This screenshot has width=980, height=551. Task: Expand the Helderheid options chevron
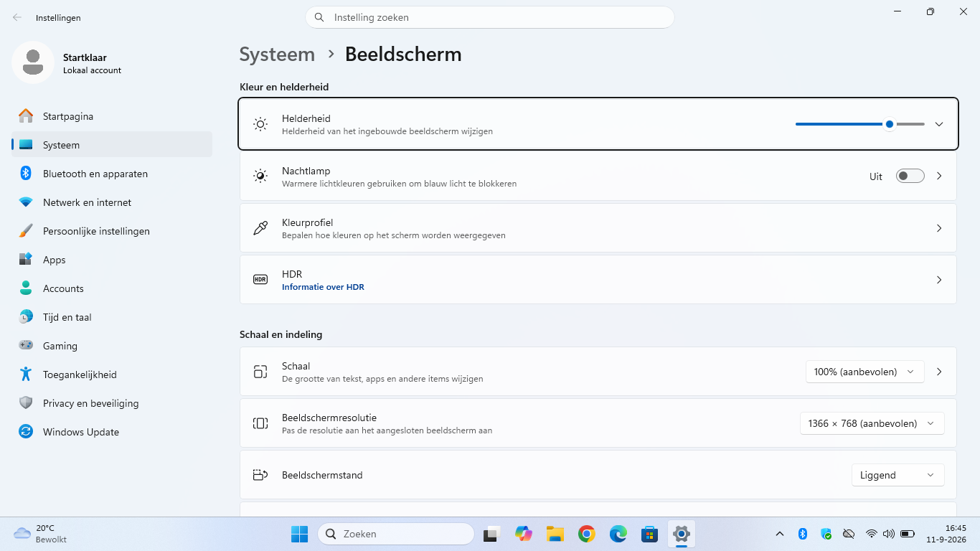coord(939,124)
